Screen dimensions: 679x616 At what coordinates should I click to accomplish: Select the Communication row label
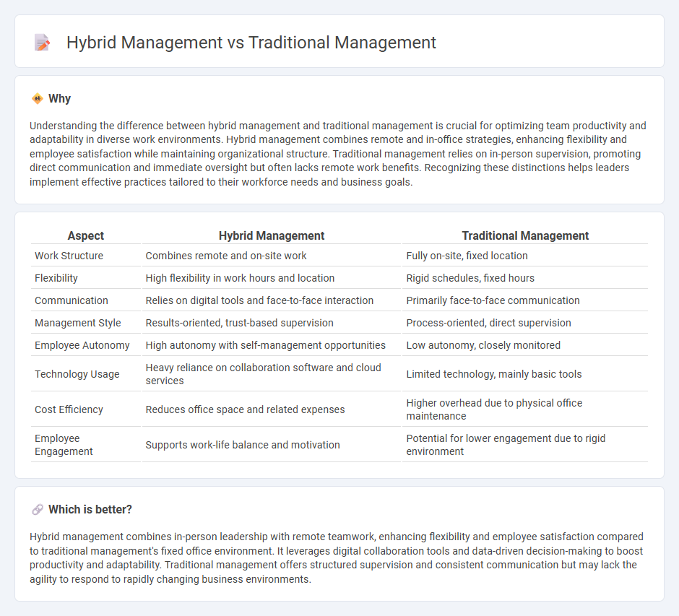pos(72,300)
